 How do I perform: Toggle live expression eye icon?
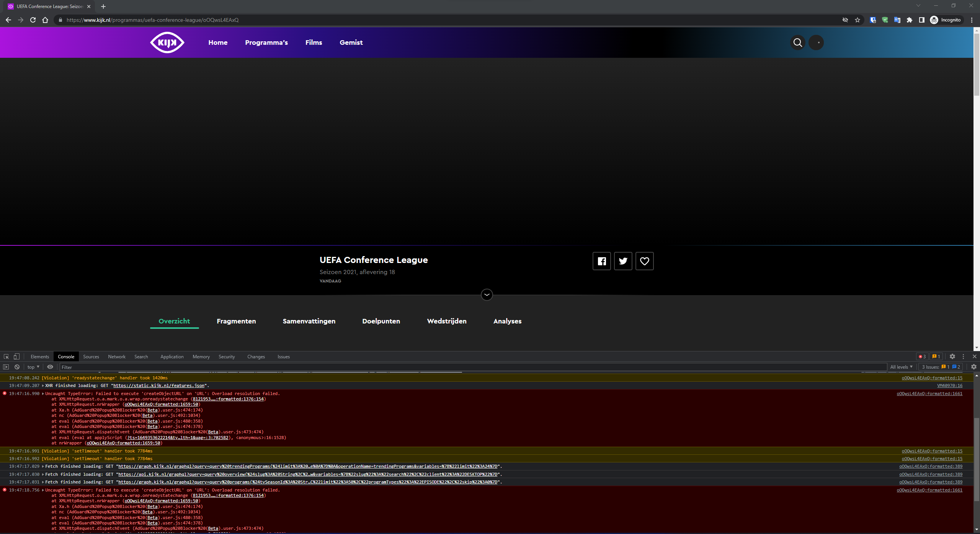tap(50, 367)
